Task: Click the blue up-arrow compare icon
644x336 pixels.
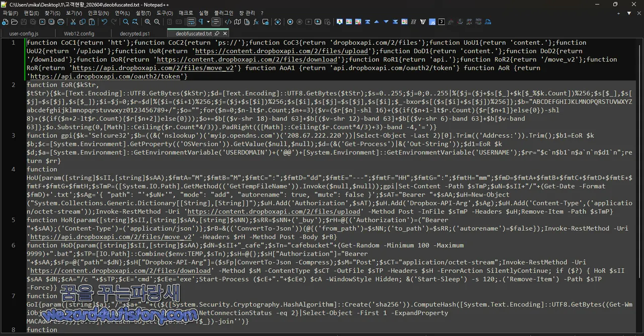Action: tap(376, 22)
